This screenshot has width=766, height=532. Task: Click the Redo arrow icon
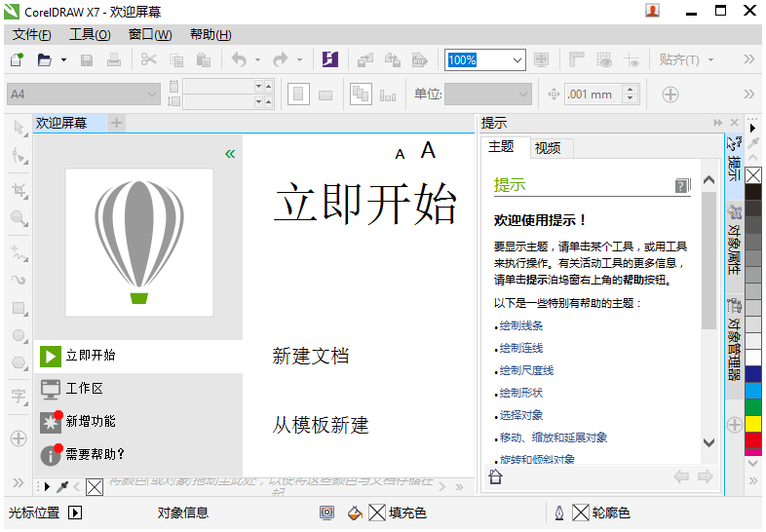281,59
